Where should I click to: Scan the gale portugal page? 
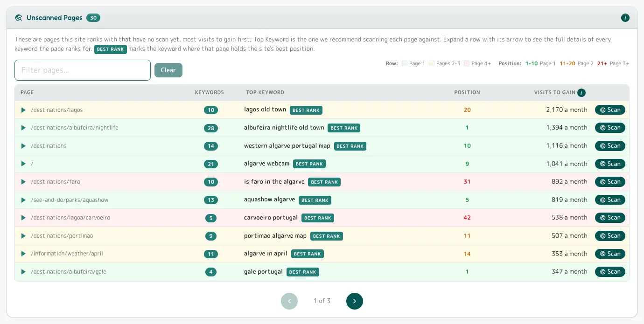tap(610, 272)
